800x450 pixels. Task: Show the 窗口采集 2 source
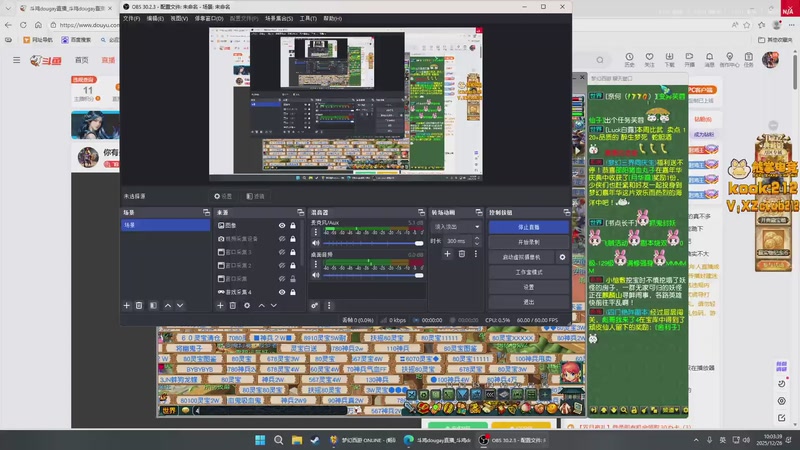click(282, 265)
